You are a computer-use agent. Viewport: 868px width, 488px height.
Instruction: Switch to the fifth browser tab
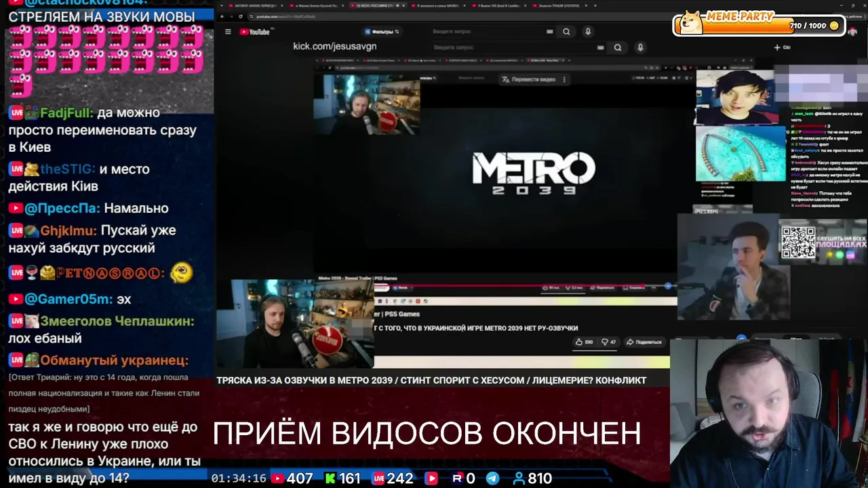pos(498,5)
